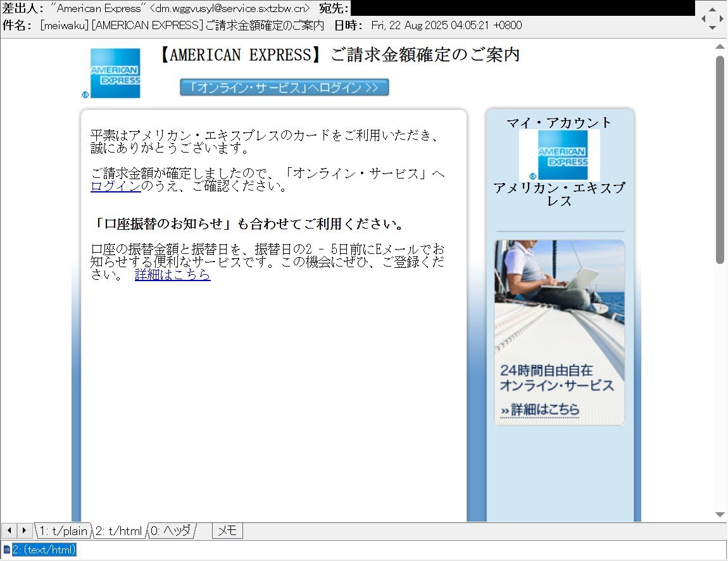Click the scrollbar up arrow
Screen dimensions: 728x561
pyautogui.click(x=720, y=46)
